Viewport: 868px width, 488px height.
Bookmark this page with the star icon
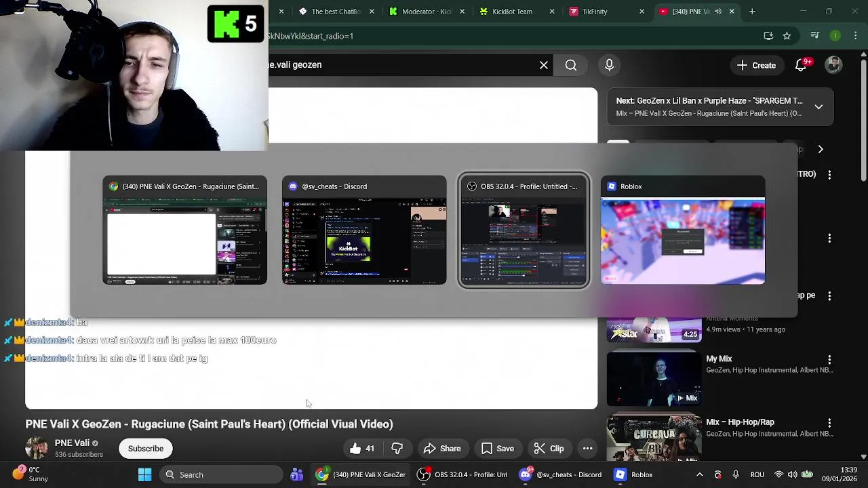click(787, 36)
